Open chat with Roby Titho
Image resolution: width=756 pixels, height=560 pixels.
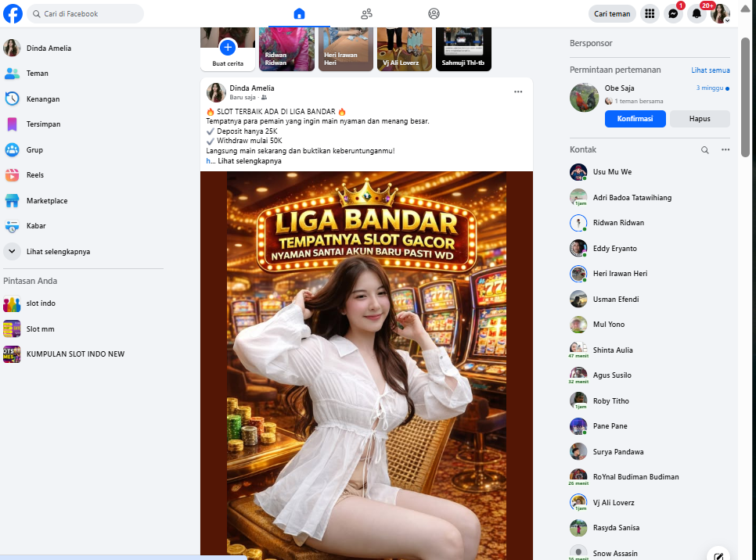(650, 401)
